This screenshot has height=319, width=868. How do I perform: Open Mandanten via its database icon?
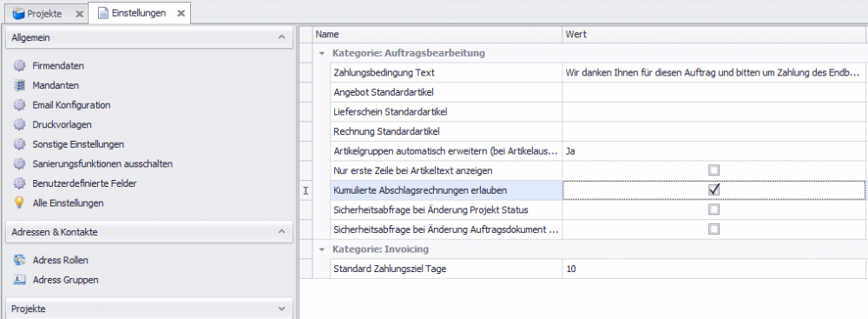[x=19, y=85]
